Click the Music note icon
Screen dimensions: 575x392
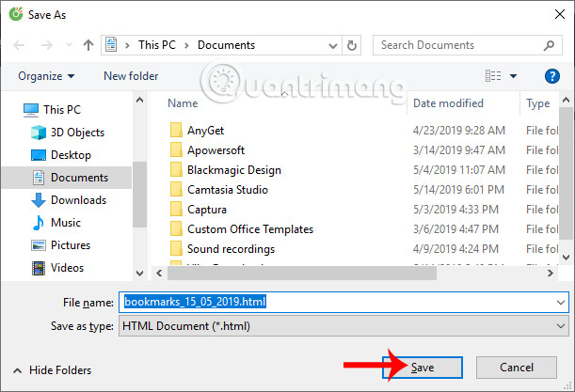coord(39,223)
